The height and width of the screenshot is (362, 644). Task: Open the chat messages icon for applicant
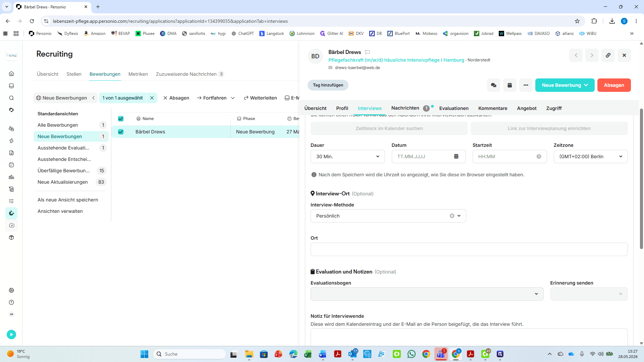coord(494,85)
